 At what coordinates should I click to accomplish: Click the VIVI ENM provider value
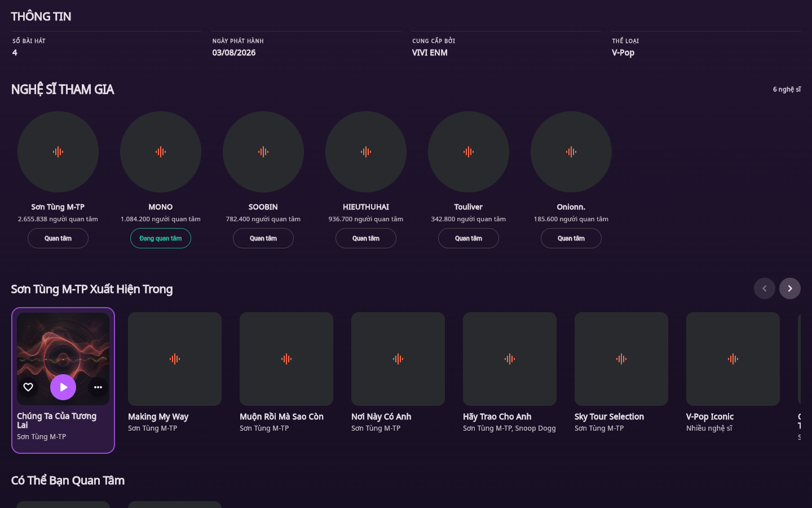click(x=430, y=52)
